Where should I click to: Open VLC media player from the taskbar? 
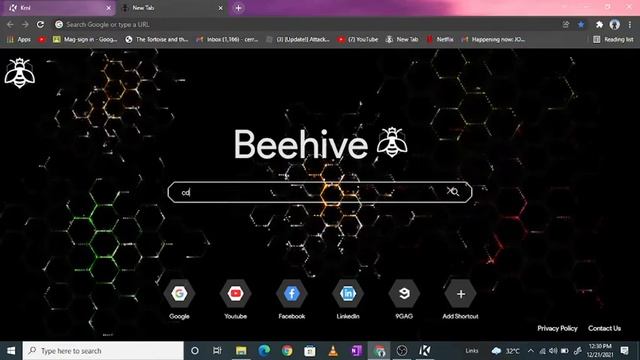(333, 351)
